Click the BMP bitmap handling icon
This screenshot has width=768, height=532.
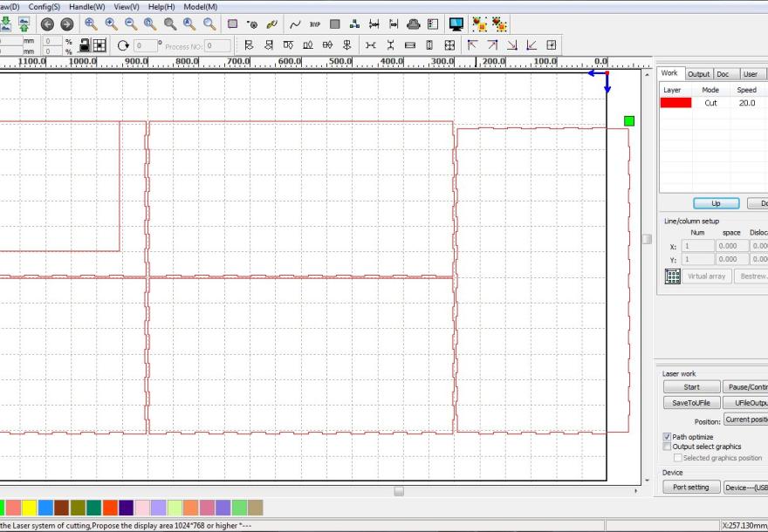(315, 24)
